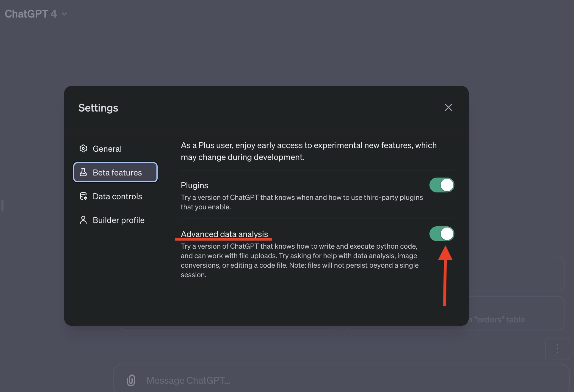Click the sidebar handle on left edge
Image resolution: width=574 pixels, height=392 pixels.
(x=2, y=206)
